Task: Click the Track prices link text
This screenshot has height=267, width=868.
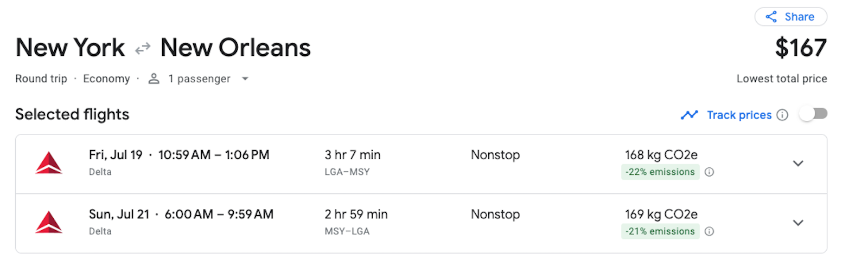Action: coord(739,115)
